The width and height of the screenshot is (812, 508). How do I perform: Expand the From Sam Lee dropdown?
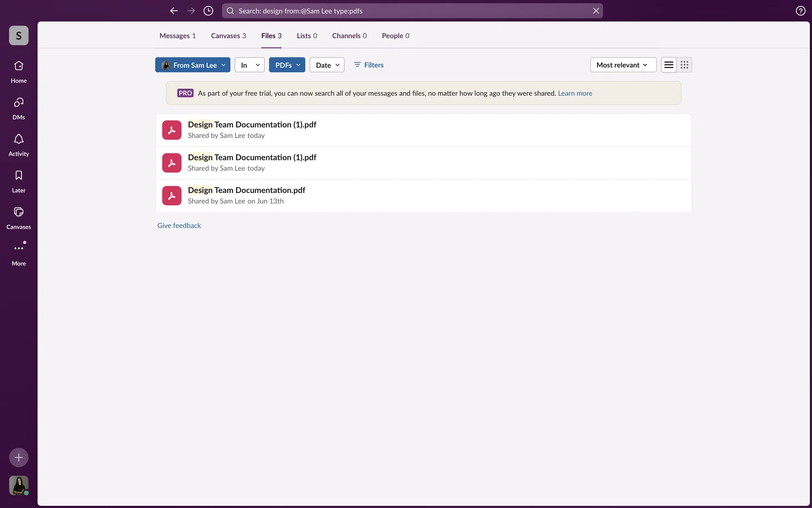[x=193, y=65]
